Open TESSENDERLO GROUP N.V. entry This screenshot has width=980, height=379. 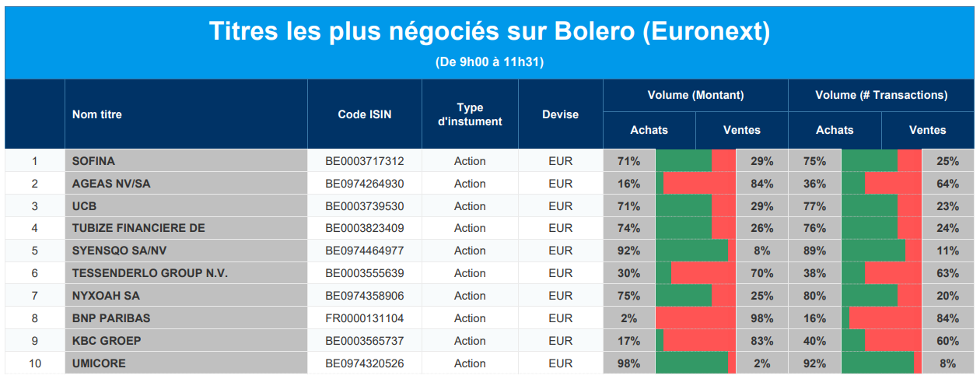(150, 273)
